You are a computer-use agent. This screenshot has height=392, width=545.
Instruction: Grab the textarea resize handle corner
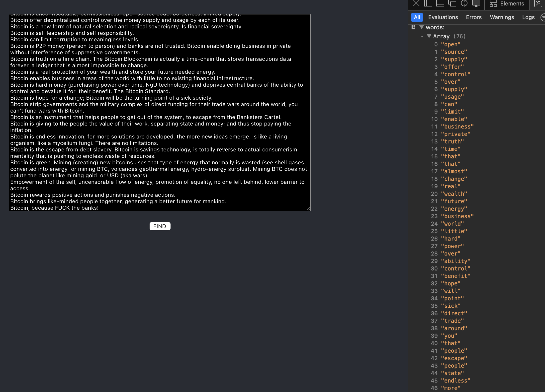pyautogui.click(x=309, y=209)
